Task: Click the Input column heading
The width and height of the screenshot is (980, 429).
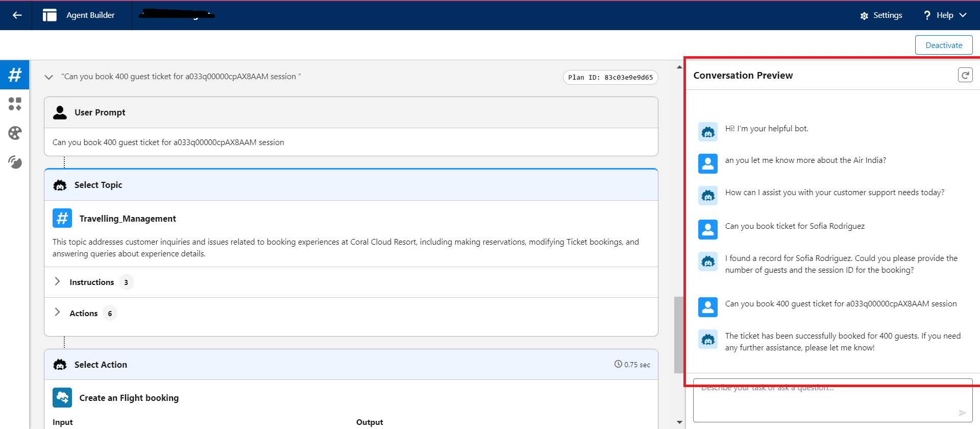Action: (63, 422)
